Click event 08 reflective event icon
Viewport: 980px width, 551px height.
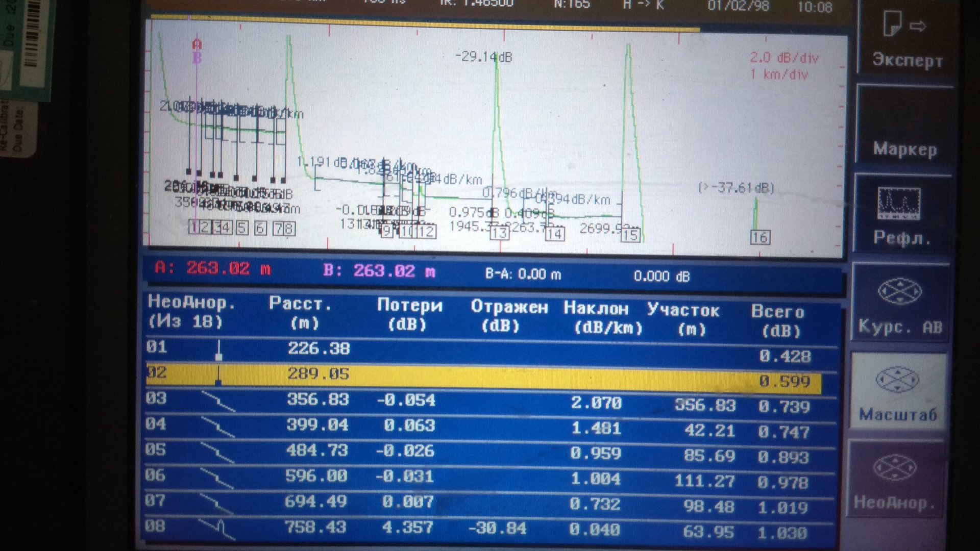tap(217, 529)
